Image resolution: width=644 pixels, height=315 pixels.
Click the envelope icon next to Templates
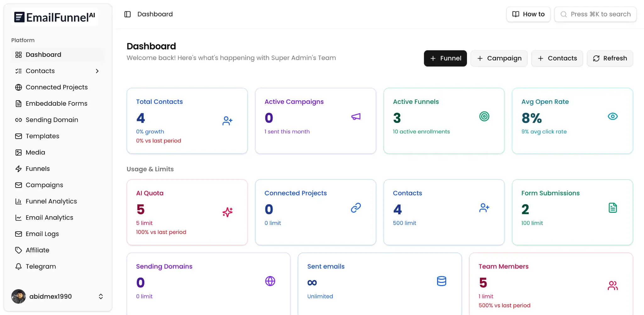point(19,136)
